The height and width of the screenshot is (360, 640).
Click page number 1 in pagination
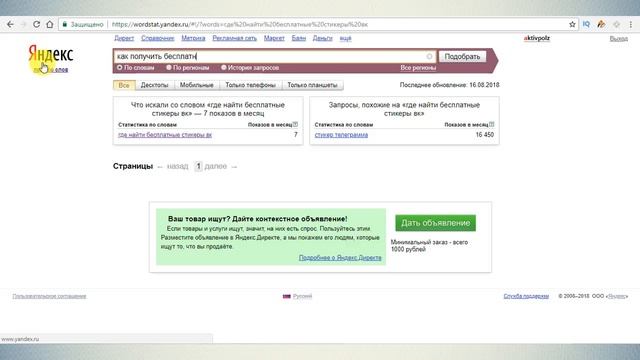coord(198,166)
